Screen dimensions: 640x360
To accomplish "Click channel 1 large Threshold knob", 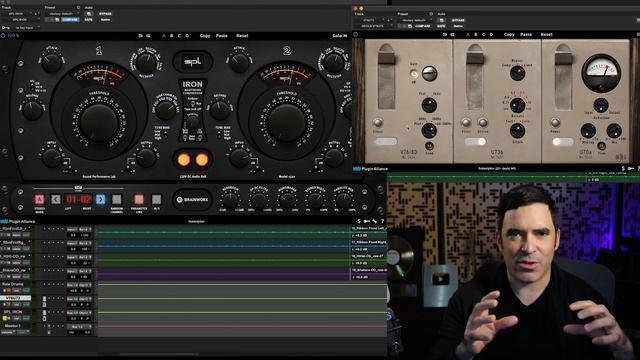I will (99, 122).
